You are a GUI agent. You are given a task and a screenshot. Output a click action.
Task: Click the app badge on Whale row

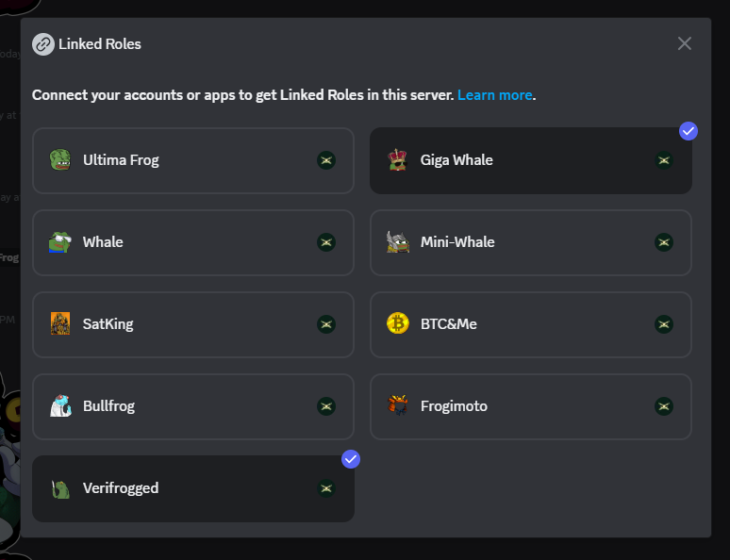tap(326, 242)
